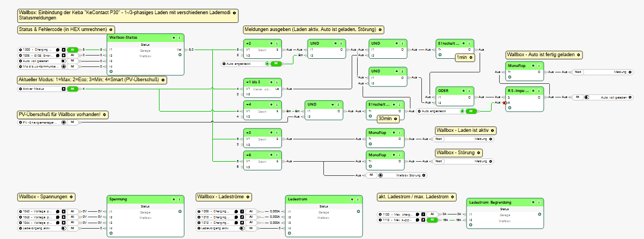644x239 pixels.
Task: Open settings icon on the =3 block
Action: [272, 132]
